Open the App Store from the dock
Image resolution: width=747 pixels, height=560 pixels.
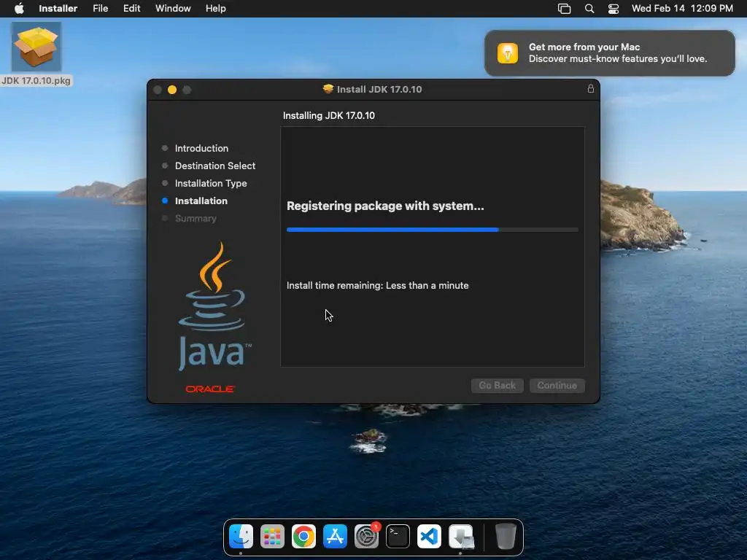[x=335, y=537]
